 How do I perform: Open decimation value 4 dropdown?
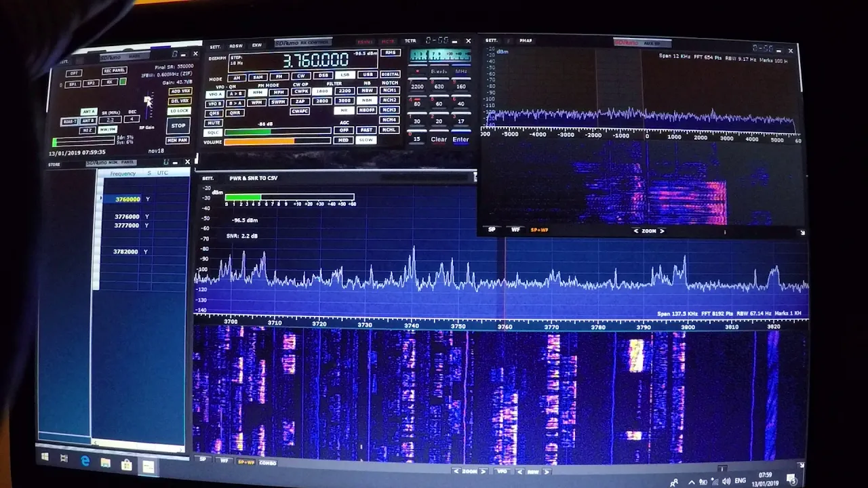point(132,119)
